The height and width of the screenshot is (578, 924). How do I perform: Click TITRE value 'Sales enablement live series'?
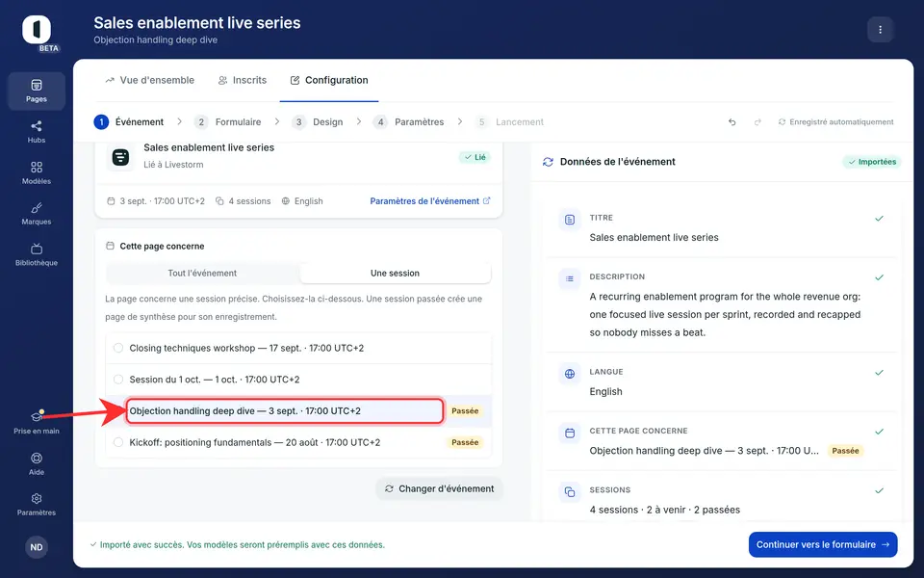click(x=654, y=238)
